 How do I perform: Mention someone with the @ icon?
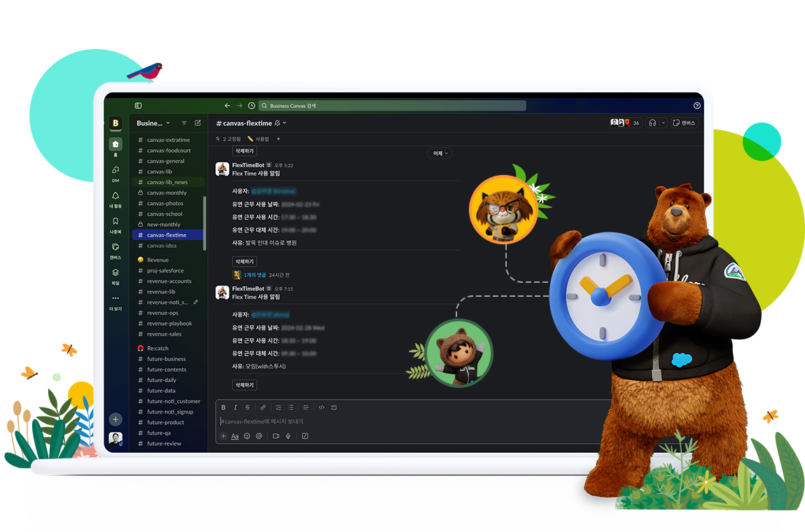pos(259,436)
